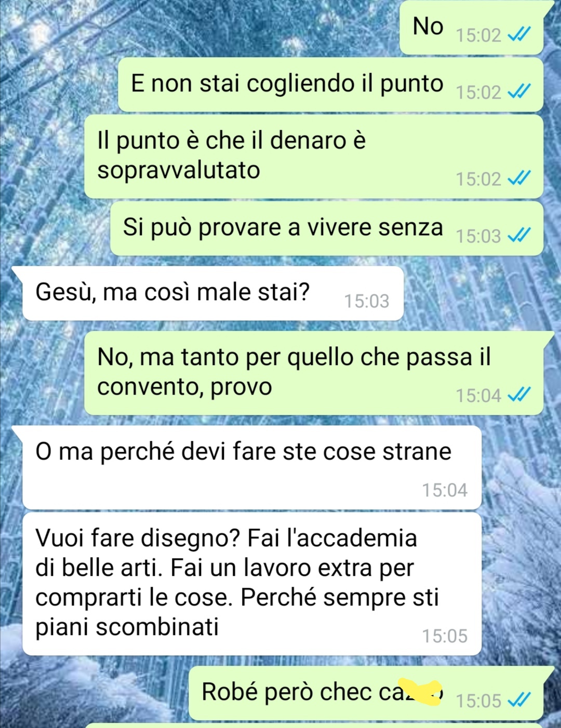
Task: Tap the 15:05 timestamp on 'piani scombinati' message
Action: [x=445, y=636]
